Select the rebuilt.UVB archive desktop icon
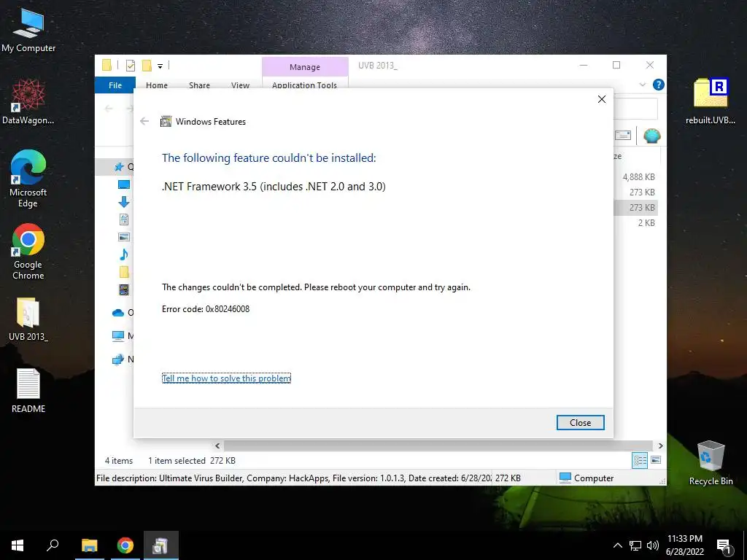 [x=711, y=101]
